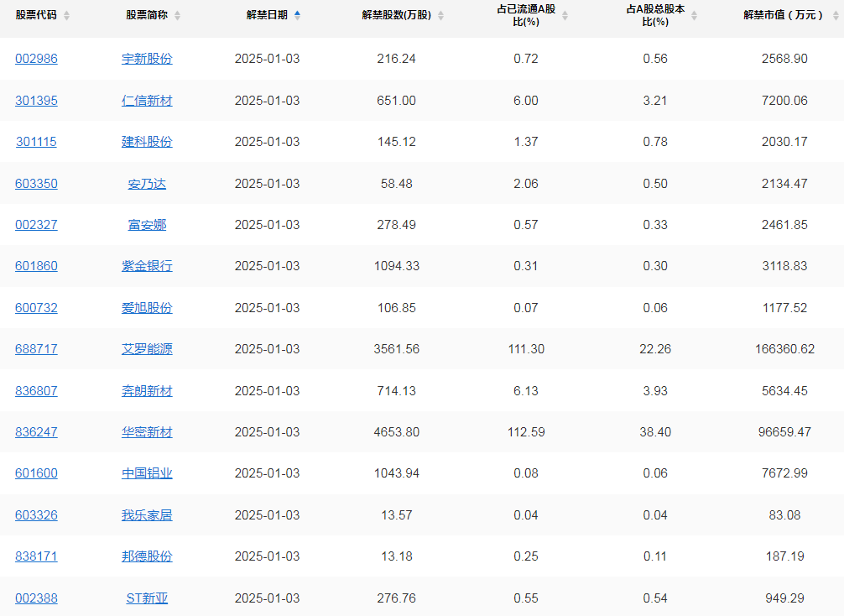The height and width of the screenshot is (616, 844).
Task: Select the 38.40 total share percentage cell
Action: [x=655, y=432]
